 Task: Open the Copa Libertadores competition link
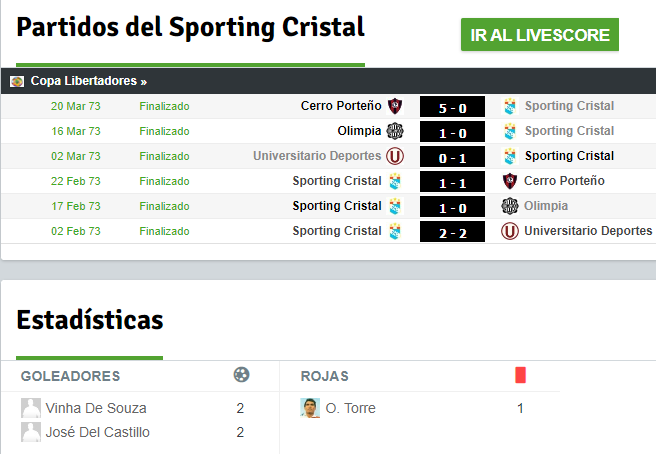[x=89, y=81]
